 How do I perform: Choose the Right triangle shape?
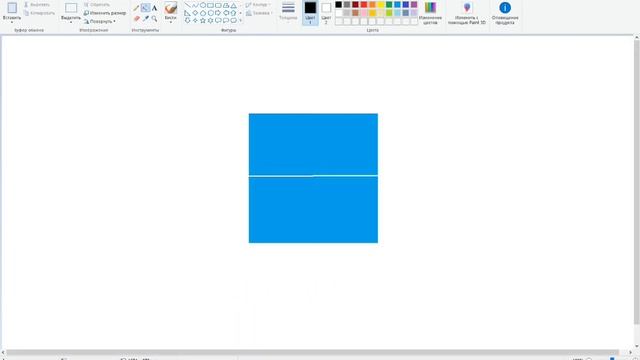(x=187, y=13)
